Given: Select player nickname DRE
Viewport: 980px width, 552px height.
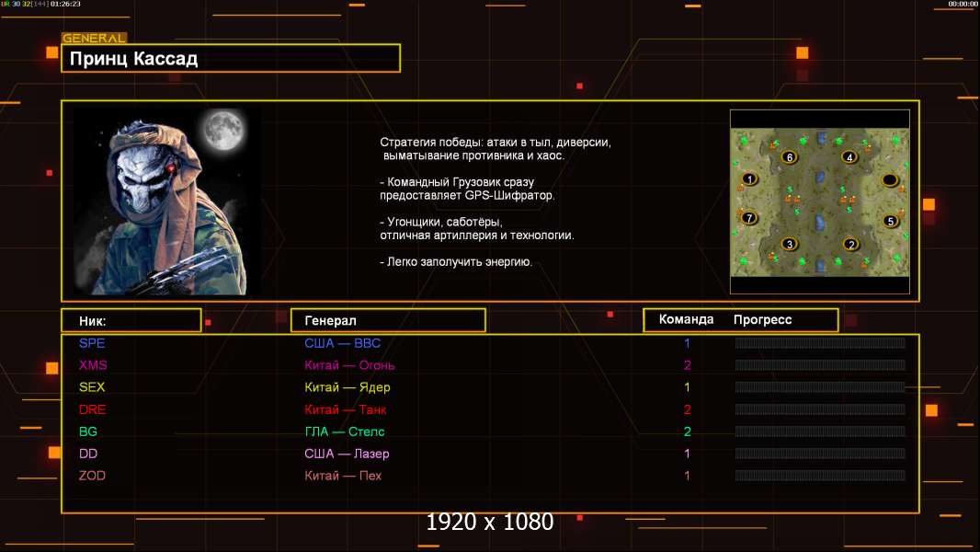Looking at the screenshot, I should point(93,409).
